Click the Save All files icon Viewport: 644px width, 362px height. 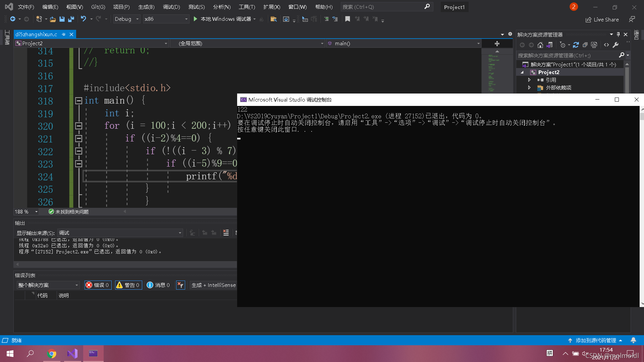pos(70,19)
